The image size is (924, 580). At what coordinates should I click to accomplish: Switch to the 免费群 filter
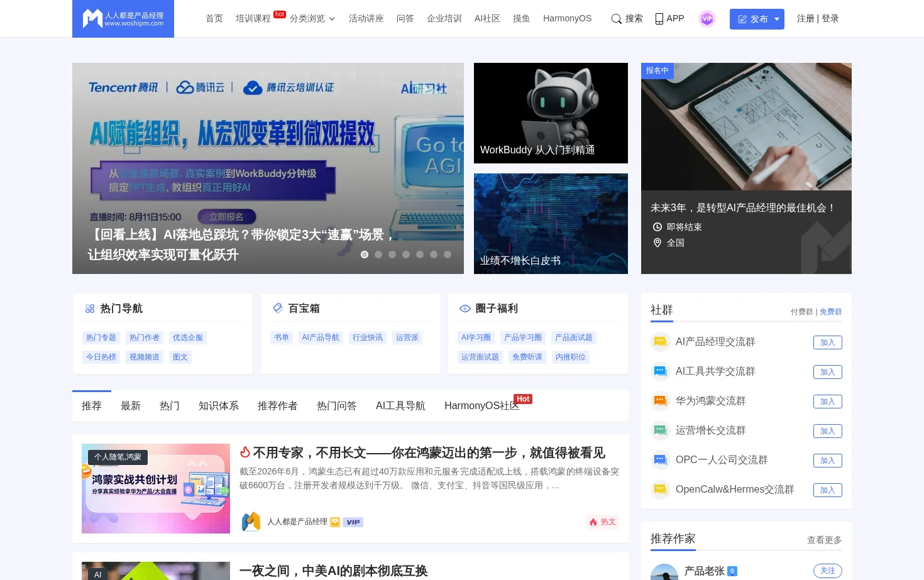(831, 312)
